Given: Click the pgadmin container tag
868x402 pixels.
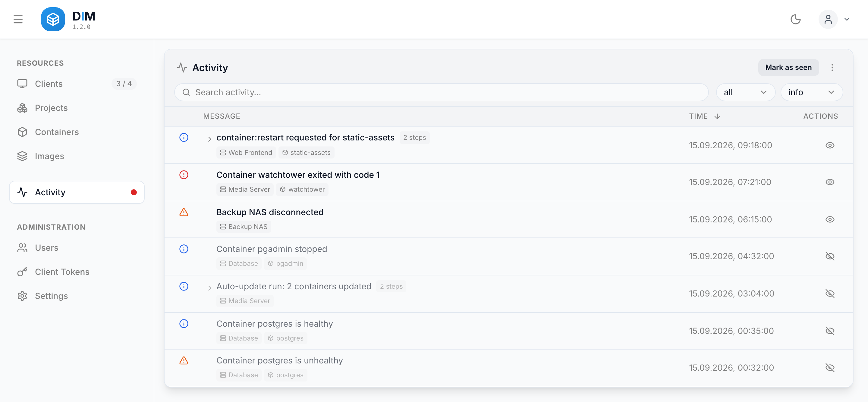Looking at the screenshot, I should (x=285, y=263).
